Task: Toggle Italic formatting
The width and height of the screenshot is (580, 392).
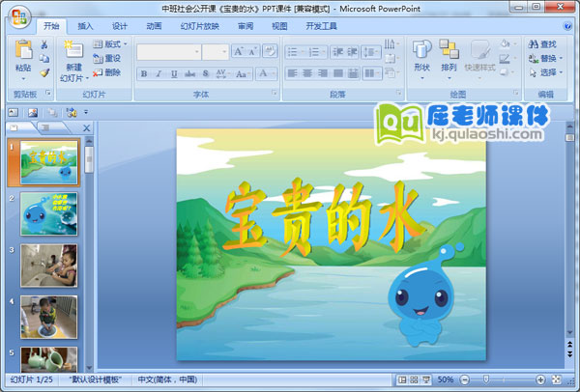Action: 159,74
